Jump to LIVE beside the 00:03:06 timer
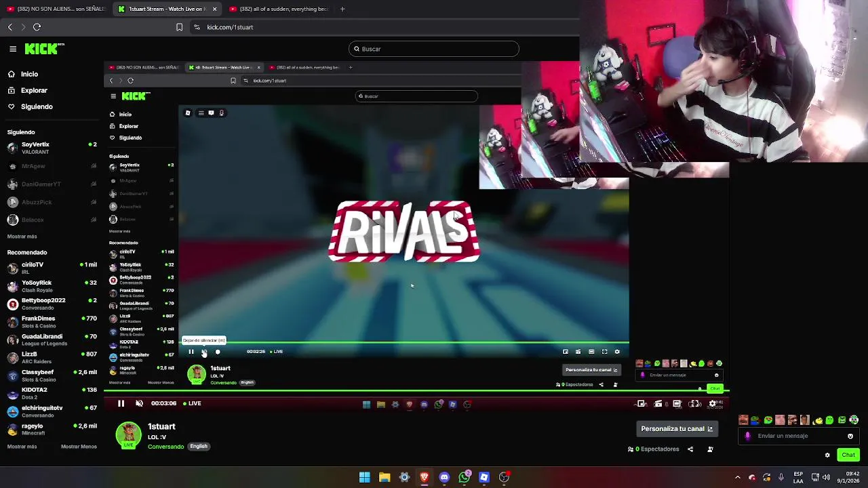 (x=192, y=403)
